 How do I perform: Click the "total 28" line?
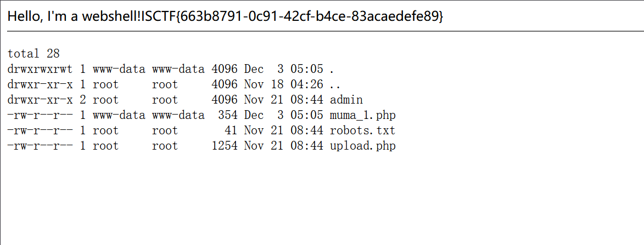(x=33, y=54)
